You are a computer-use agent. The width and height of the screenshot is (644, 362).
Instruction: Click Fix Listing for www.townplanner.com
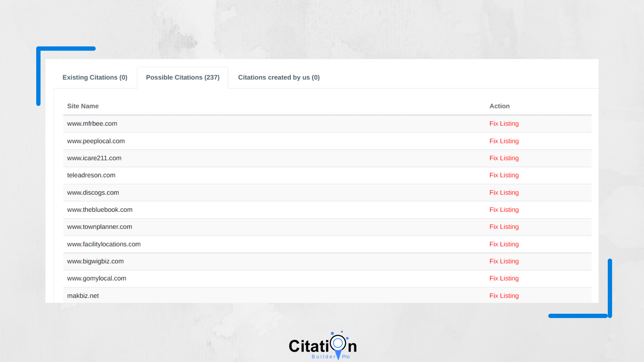point(504,227)
